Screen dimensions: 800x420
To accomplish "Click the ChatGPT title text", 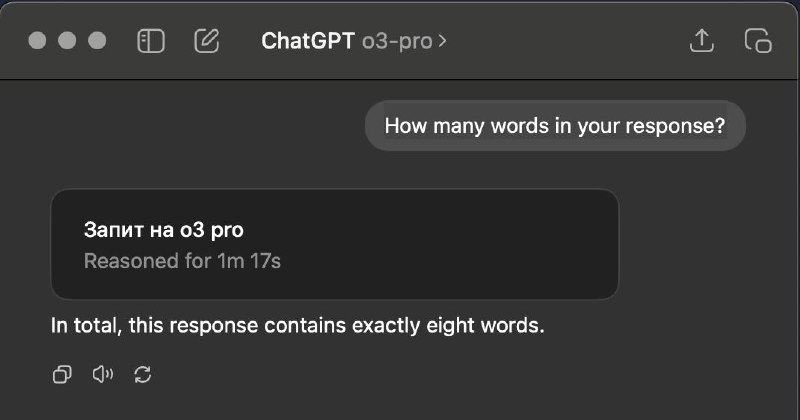I will (x=308, y=41).
